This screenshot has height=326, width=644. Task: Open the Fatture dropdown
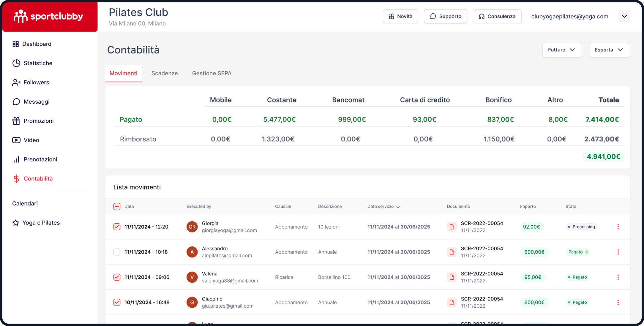562,50
